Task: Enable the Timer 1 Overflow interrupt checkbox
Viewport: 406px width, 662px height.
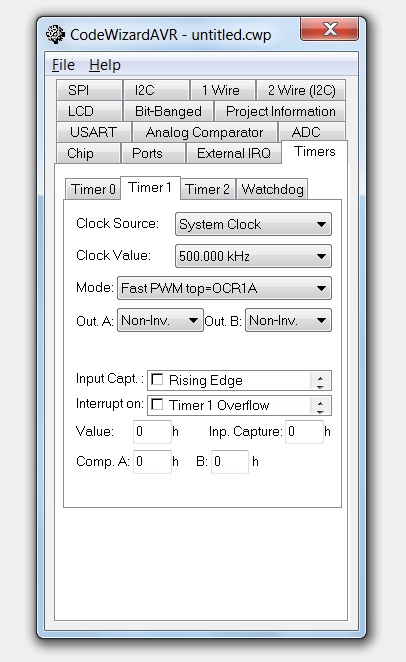Action: (157, 404)
